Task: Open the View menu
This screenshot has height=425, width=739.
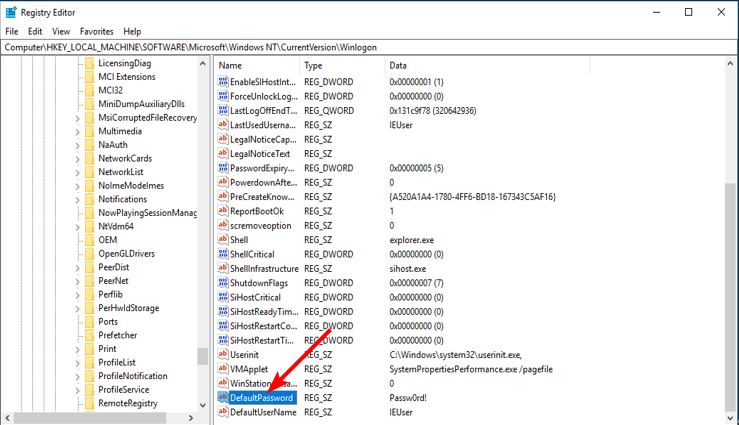Action: point(61,32)
